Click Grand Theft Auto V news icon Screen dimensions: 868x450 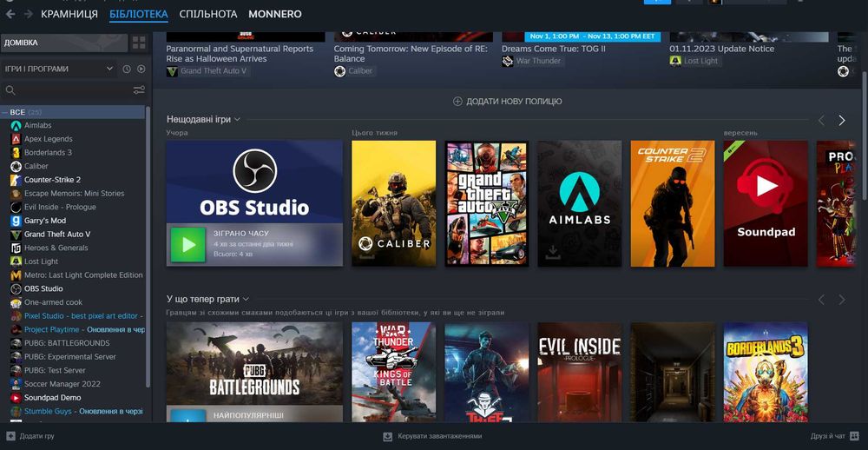coord(172,71)
